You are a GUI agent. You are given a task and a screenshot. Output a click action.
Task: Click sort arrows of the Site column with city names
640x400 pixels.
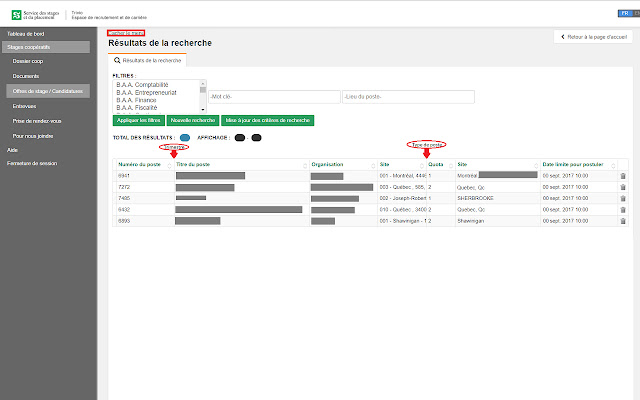[536, 165]
